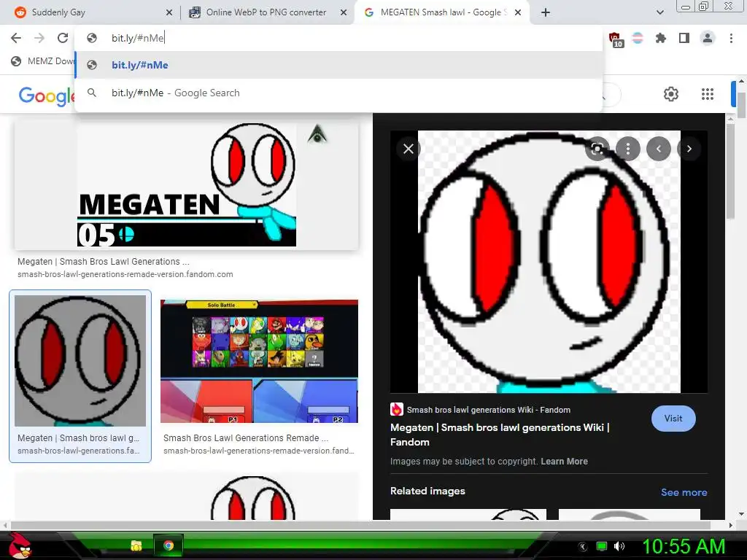This screenshot has height=560, width=747.
Task: Choose the bit.ly/#nMe URL suggestion
Action: (338, 65)
